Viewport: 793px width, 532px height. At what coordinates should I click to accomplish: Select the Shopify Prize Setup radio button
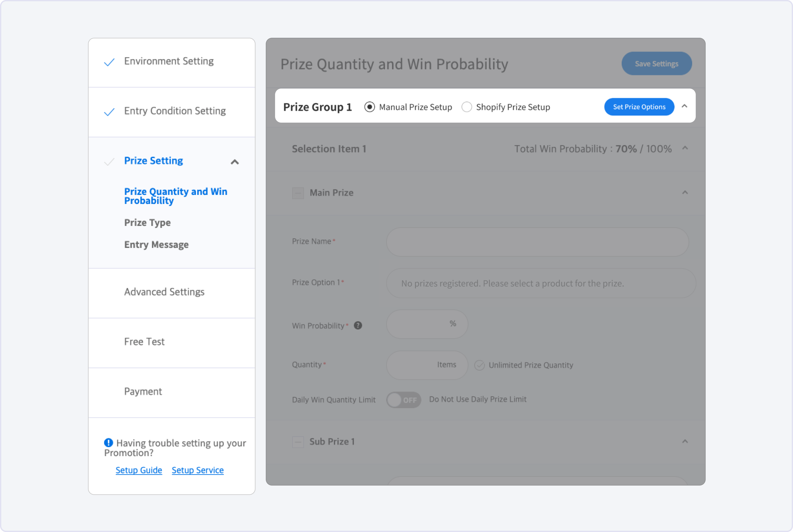[x=467, y=107]
